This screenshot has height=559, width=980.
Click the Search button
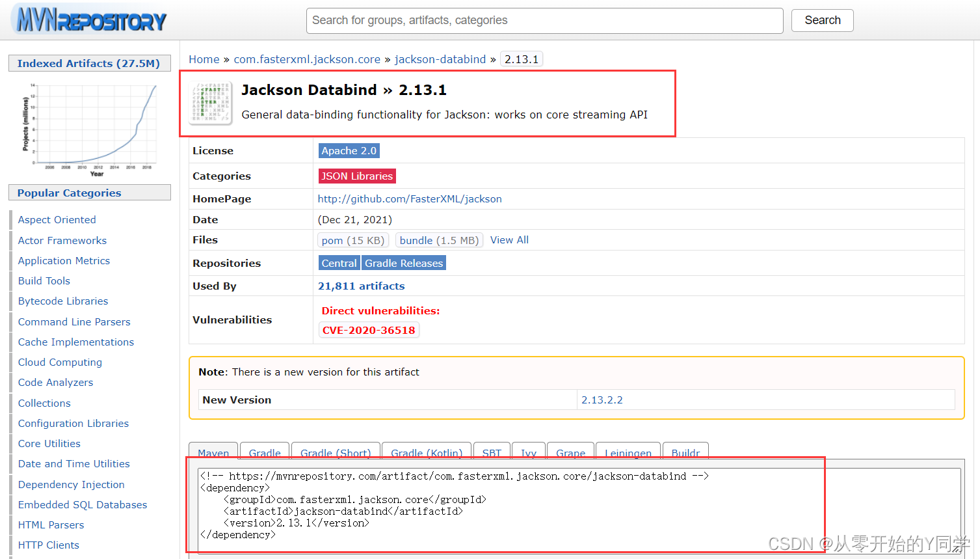click(822, 20)
